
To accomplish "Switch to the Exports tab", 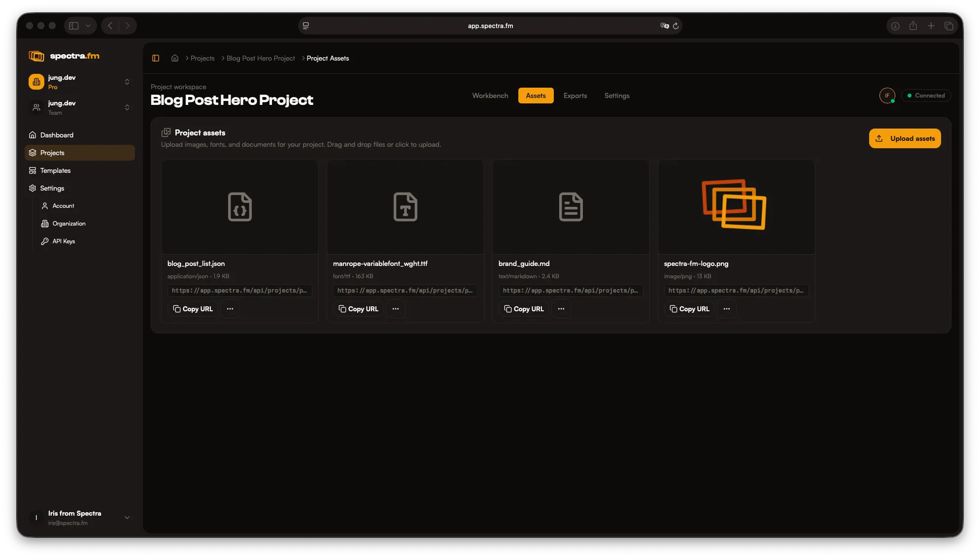I will pos(574,96).
